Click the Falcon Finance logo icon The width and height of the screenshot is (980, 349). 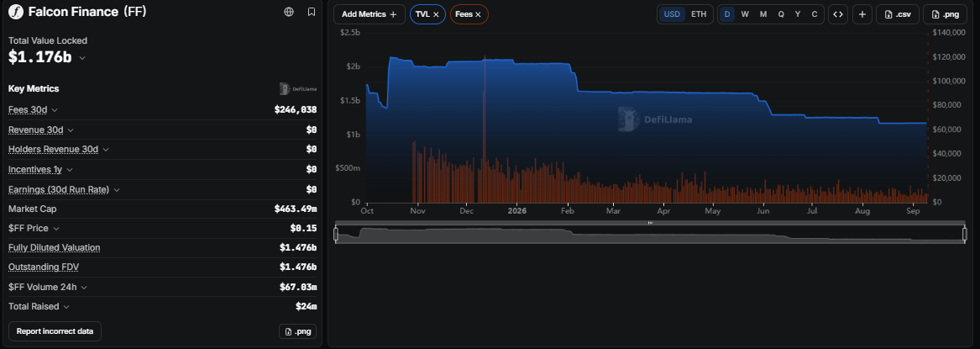[16, 12]
